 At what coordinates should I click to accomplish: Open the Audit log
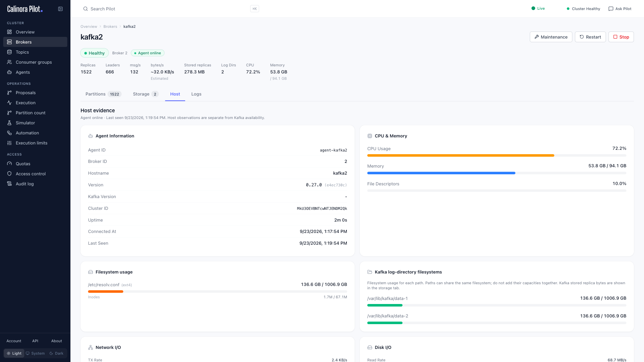coord(35,184)
